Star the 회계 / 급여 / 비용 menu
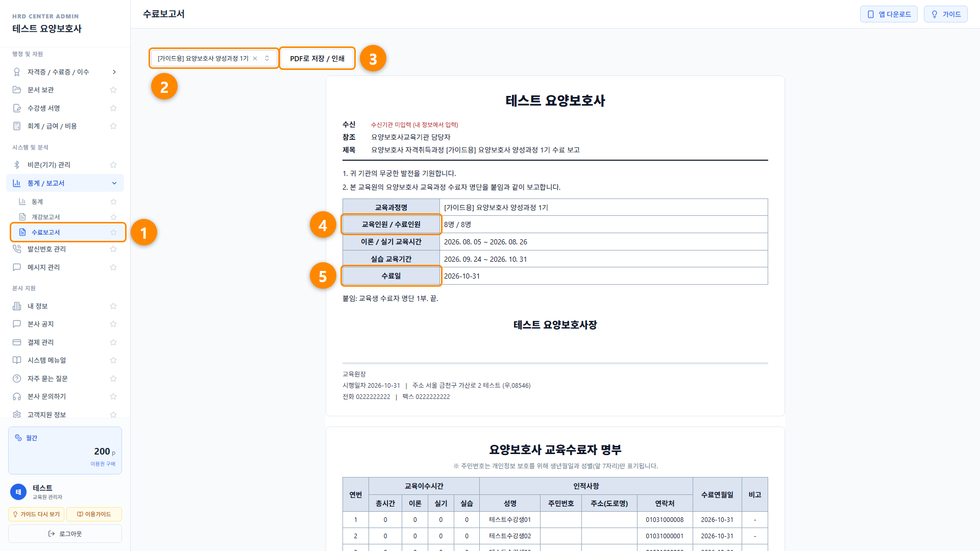 113,126
